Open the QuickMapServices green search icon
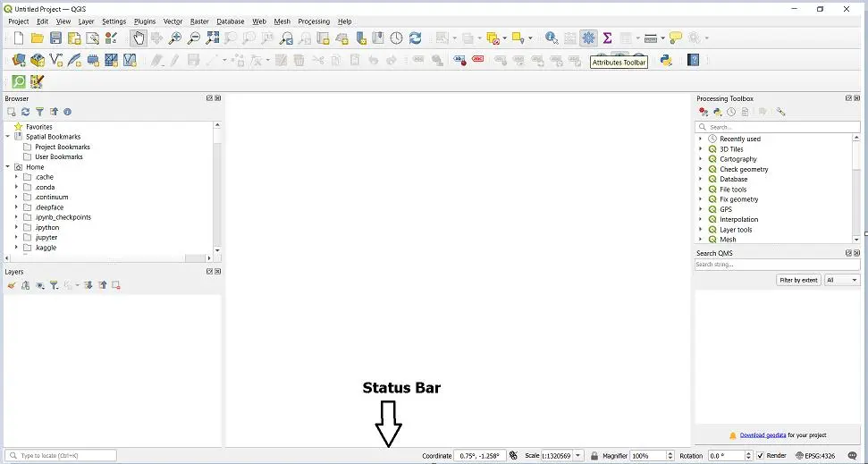The height and width of the screenshot is (464, 868). click(x=19, y=82)
